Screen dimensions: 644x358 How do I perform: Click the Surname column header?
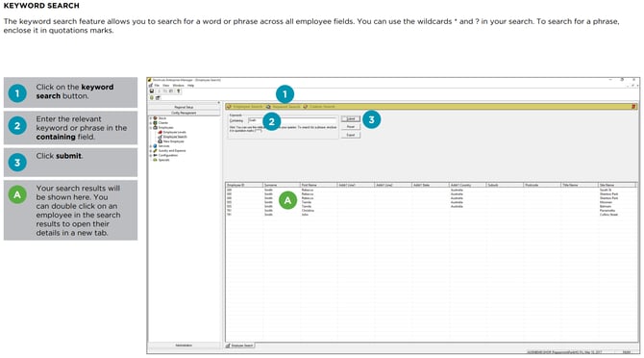point(282,185)
